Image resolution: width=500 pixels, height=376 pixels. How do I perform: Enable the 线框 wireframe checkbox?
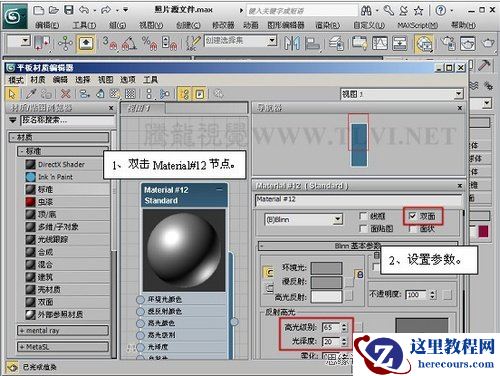(x=363, y=216)
